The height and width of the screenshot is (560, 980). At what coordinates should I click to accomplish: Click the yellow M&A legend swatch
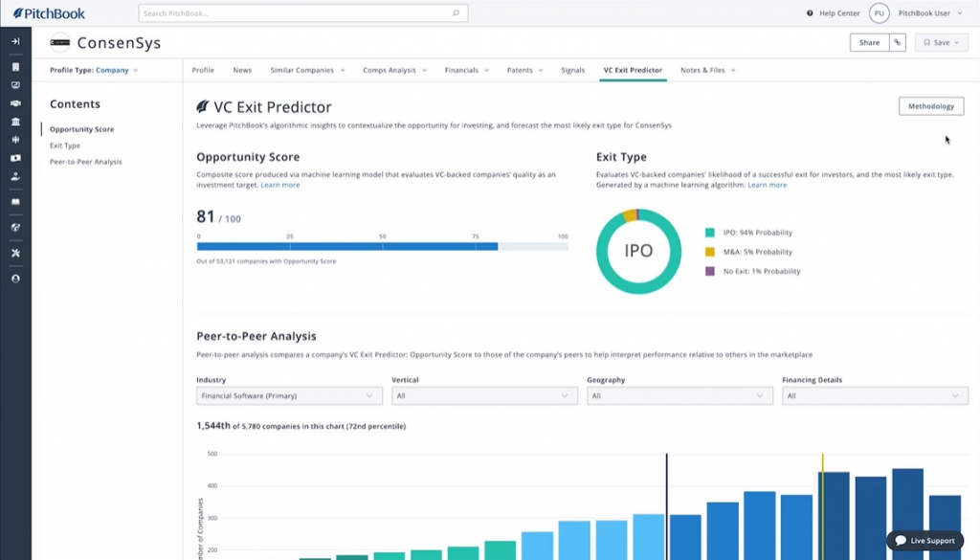[x=710, y=252]
